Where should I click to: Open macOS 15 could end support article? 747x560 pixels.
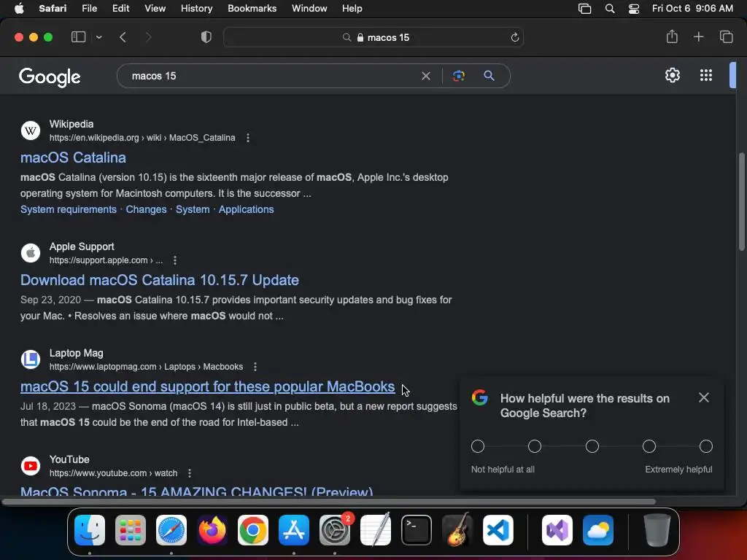[x=208, y=386]
